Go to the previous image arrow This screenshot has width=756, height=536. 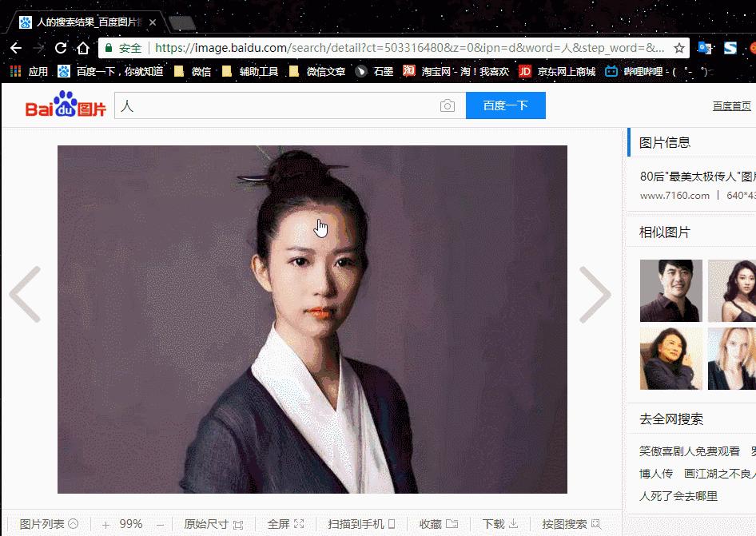(x=25, y=295)
